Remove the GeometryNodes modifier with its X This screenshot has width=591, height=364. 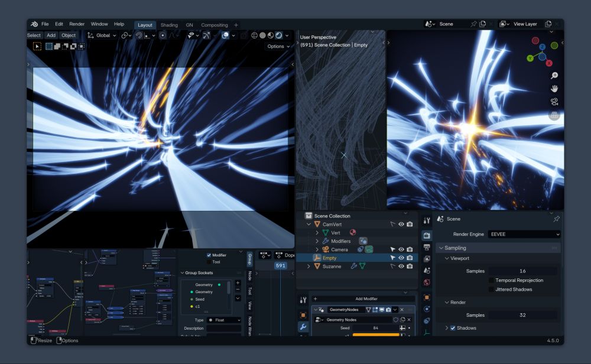pyautogui.click(x=402, y=310)
